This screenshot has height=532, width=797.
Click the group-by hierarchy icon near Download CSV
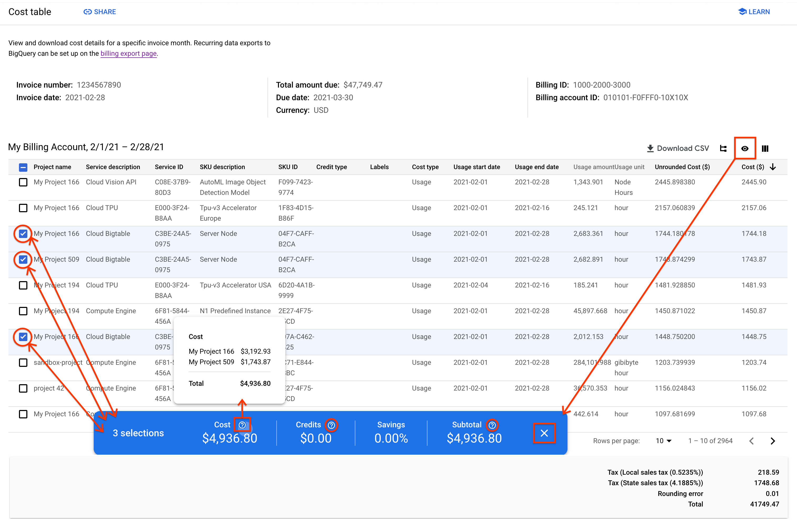click(x=723, y=148)
